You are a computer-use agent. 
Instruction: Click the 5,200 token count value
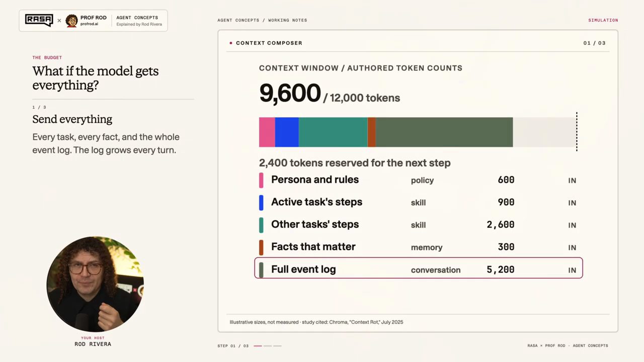(x=501, y=270)
